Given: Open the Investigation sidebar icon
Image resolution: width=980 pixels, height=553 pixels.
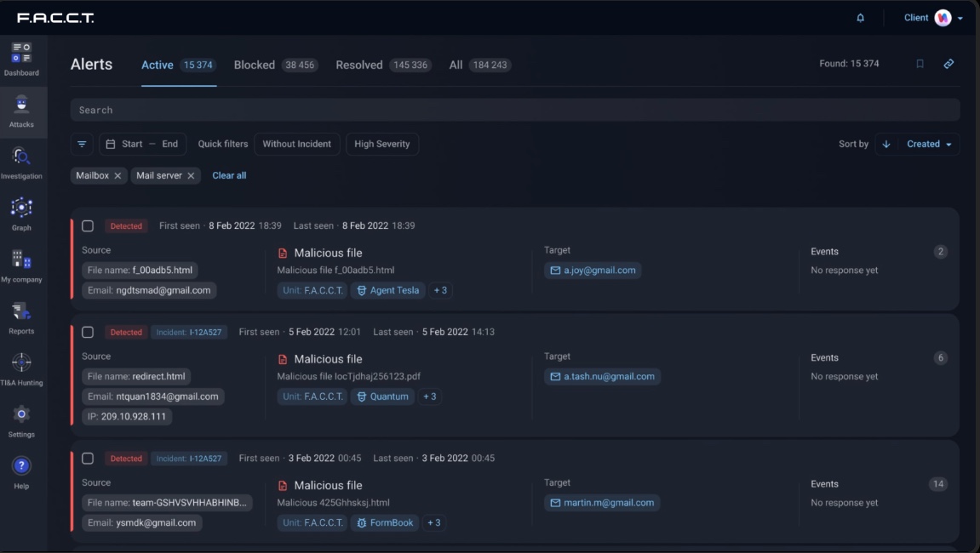Looking at the screenshot, I should [x=21, y=158].
